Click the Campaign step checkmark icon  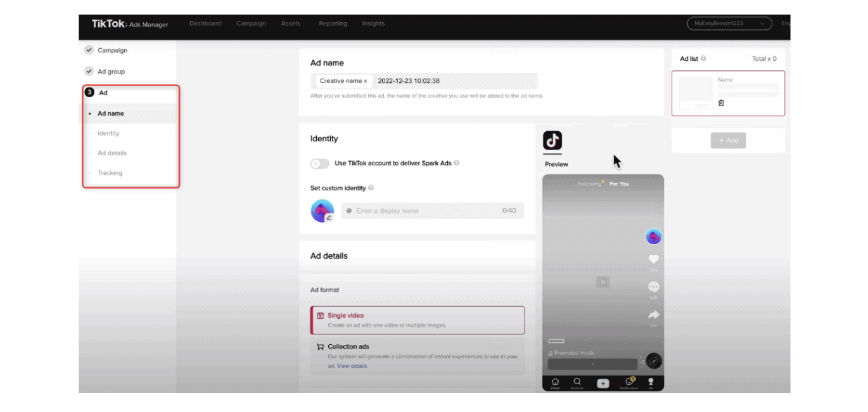coord(89,50)
